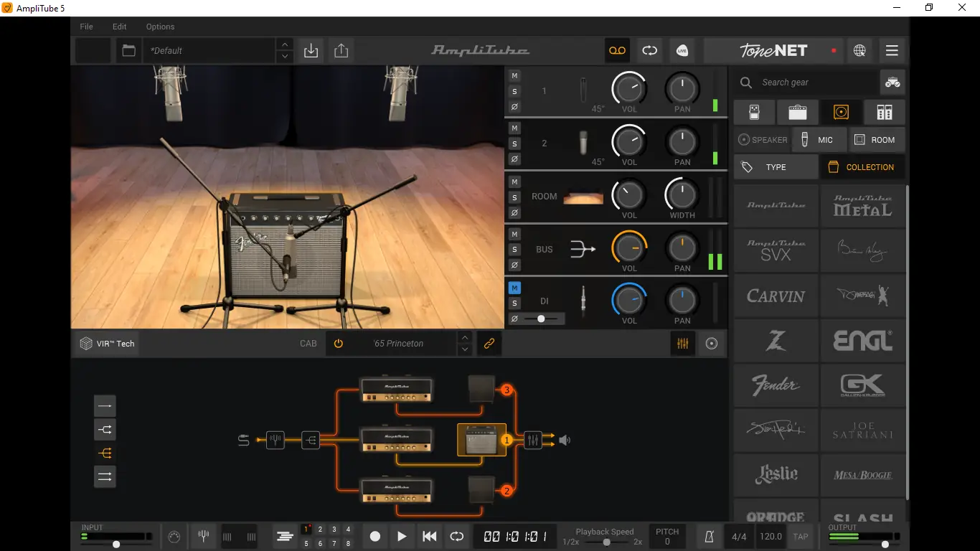This screenshot has height=551, width=980.
Task: Click the preset up arrow next to Default
Action: 285,44
